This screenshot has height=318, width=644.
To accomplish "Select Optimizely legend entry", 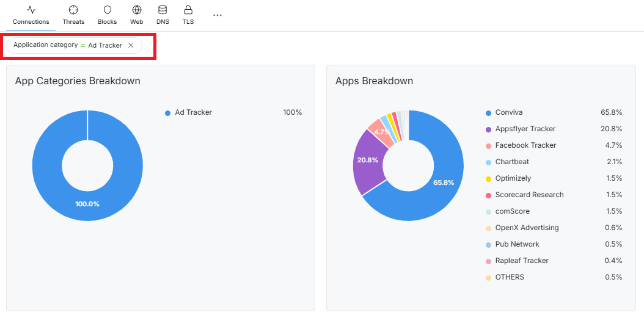I will 513,178.
